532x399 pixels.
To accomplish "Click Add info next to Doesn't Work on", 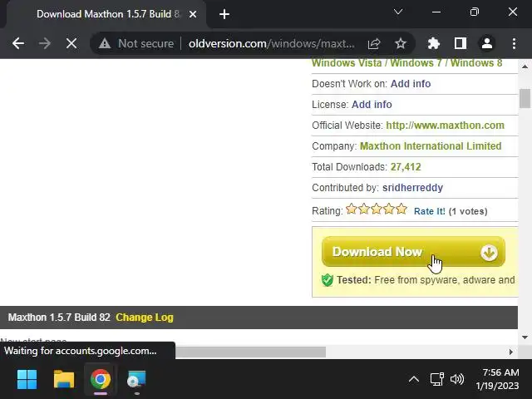I will click(411, 84).
